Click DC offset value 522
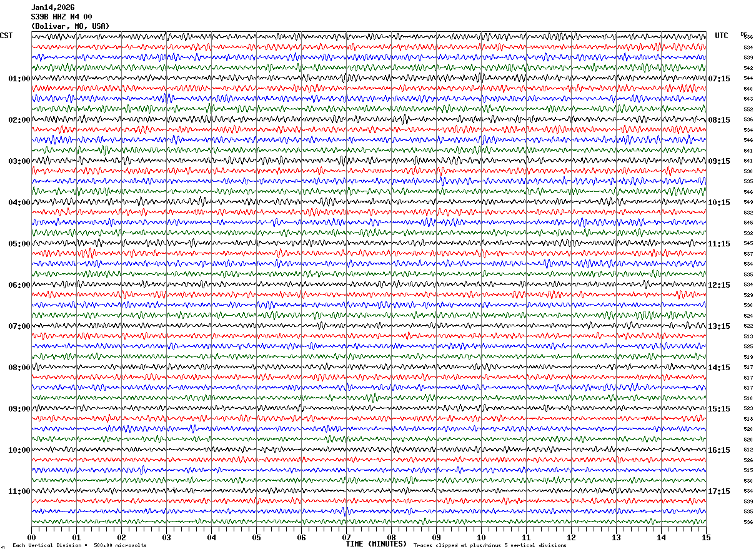 pos(748,326)
